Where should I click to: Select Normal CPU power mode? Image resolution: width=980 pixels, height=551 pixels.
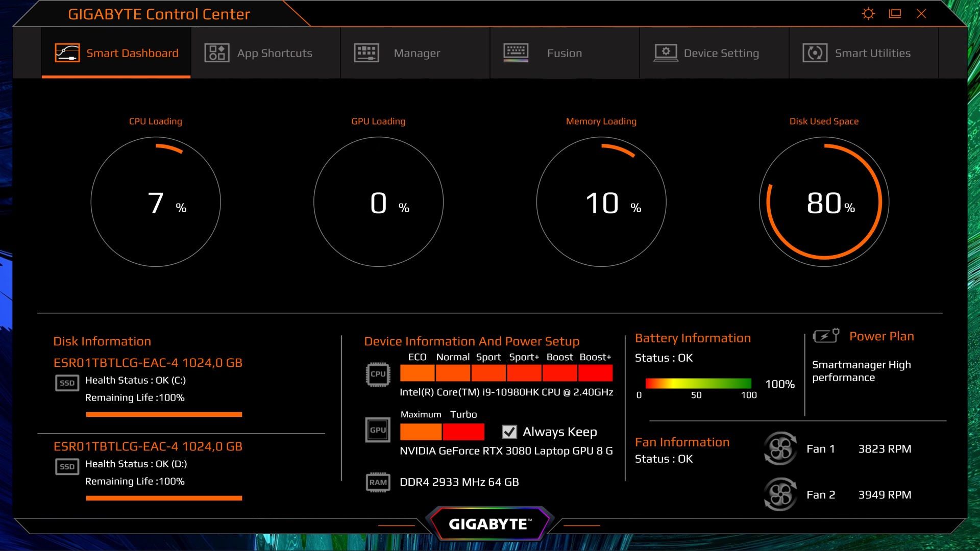click(x=453, y=373)
